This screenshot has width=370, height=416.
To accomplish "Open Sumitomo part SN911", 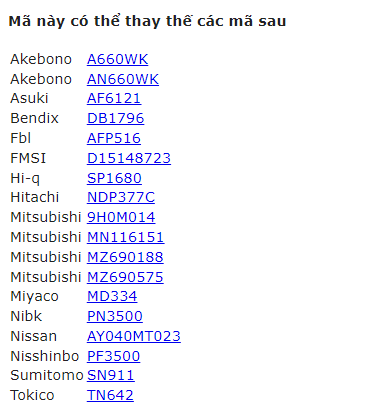I will (110, 375).
